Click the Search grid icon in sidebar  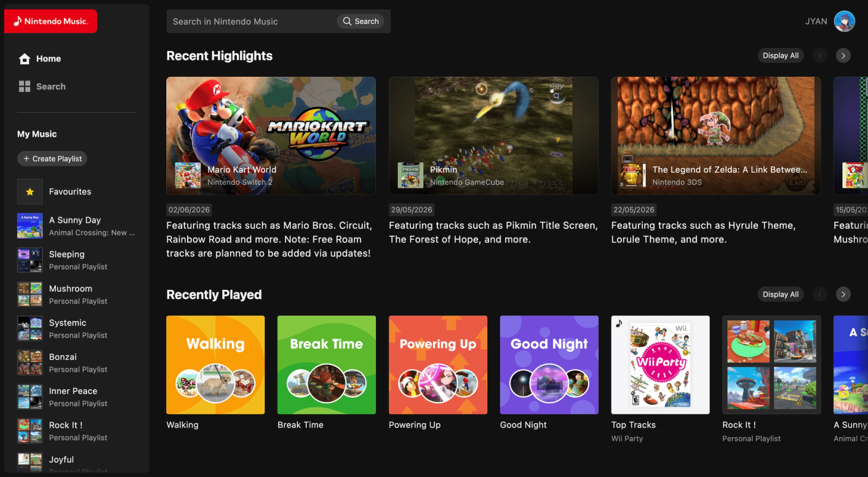[24, 86]
